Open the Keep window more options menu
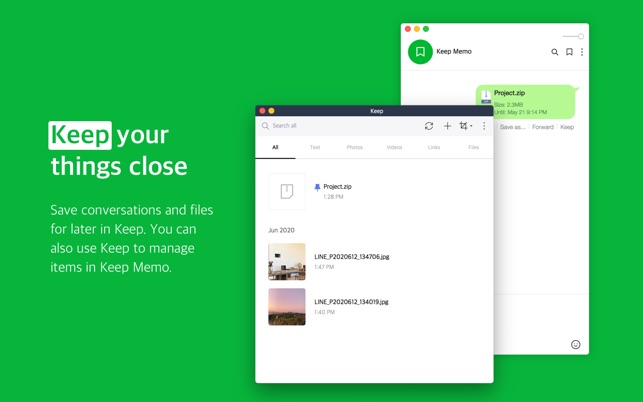 [484, 126]
